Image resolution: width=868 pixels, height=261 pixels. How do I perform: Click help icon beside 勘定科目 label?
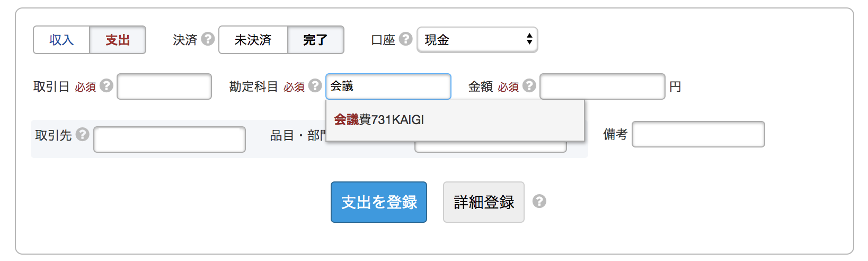(315, 86)
